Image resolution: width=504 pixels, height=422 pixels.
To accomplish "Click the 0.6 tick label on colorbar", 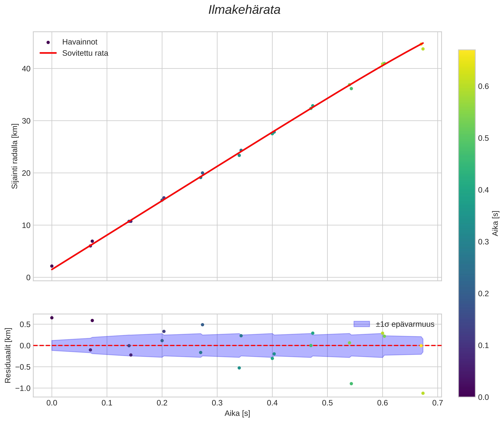I will [x=483, y=86].
